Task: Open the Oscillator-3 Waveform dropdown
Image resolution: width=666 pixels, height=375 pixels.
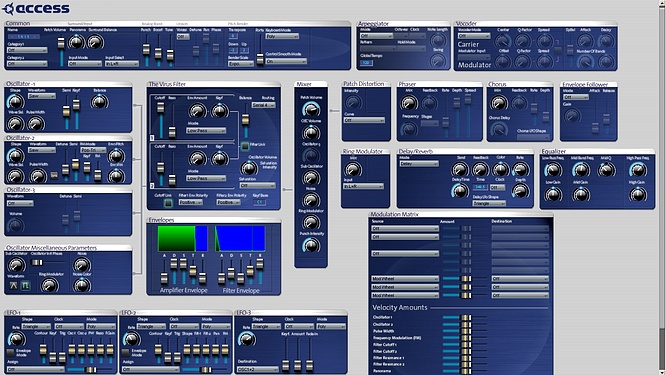Action: coord(20,204)
